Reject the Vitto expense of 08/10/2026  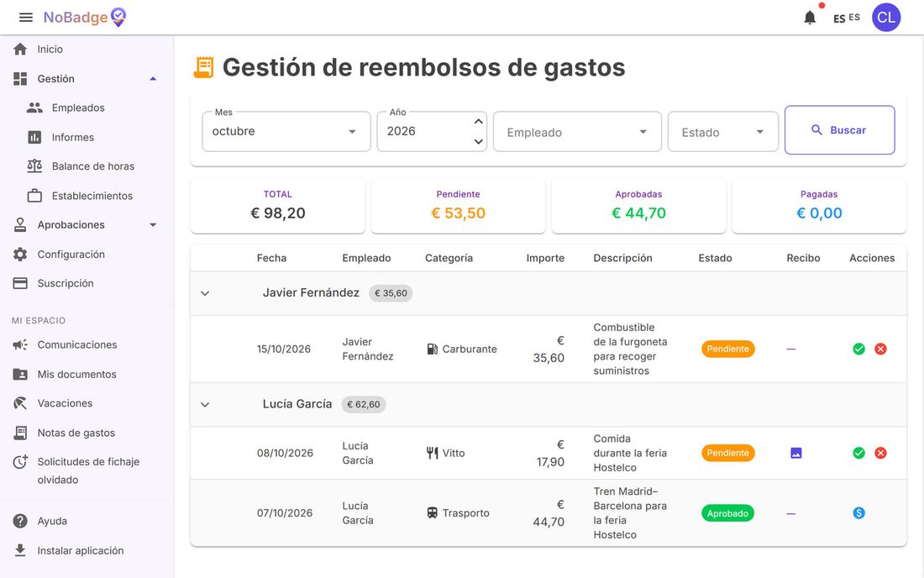pyautogui.click(x=880, y=453)
